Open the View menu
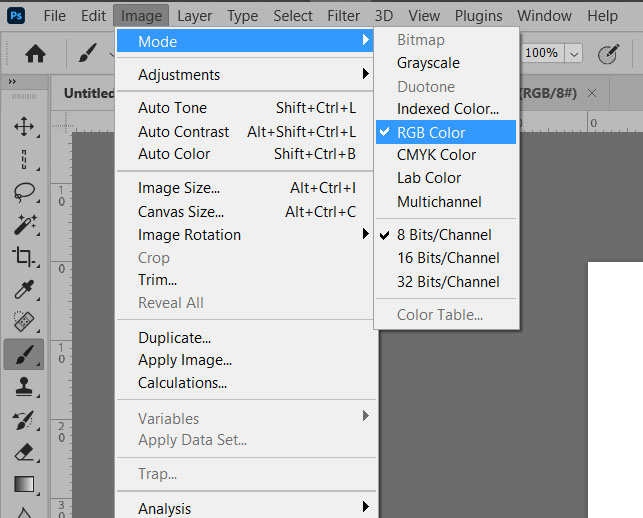The width and height of the screenshot is (643, 518). pyautogui.click(x=424, y=16)
